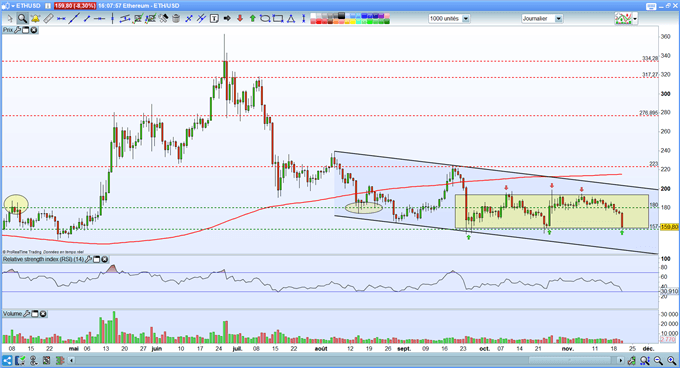Click the keyboard icon in title bar
680x368 pixels.
(651, 6)
